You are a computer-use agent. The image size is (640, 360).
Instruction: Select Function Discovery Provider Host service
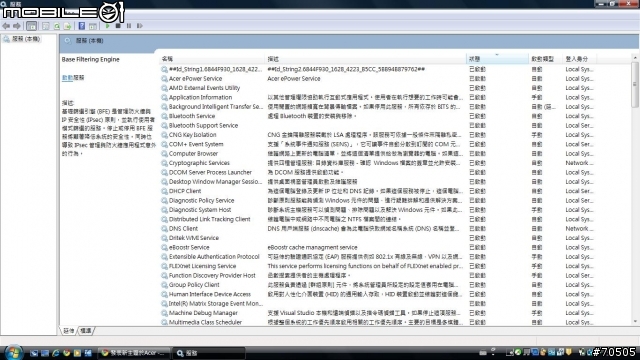378,276
